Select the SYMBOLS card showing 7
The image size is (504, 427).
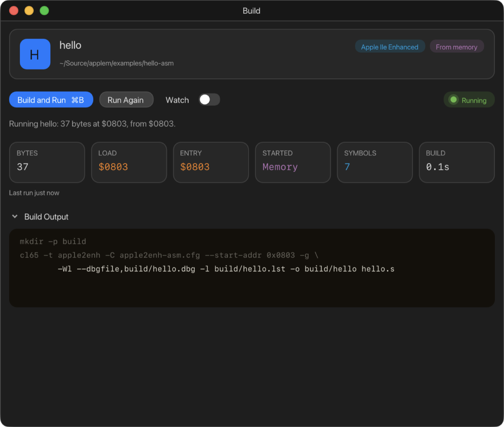pyautogui.click(x=375, y=162)
